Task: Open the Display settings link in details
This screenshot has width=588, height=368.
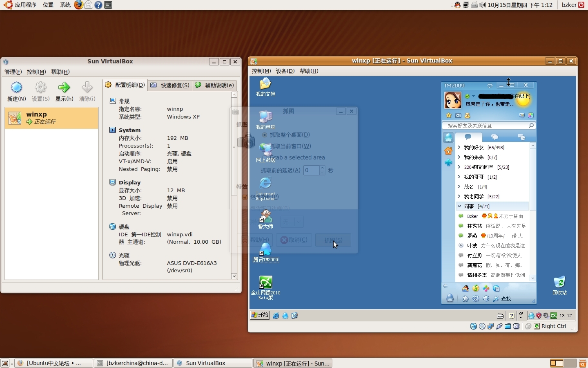Action: point(129,183)
